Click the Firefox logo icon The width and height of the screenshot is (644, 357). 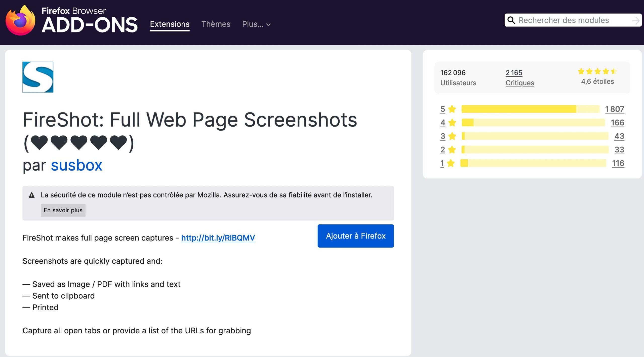pyautogui.click(x=21, y=21)
